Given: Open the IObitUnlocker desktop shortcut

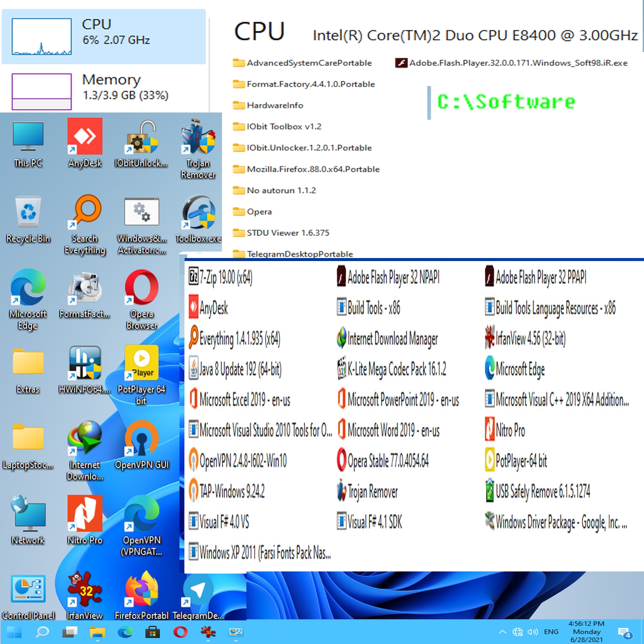Looking at the screenshot, I should coord(141,144).
